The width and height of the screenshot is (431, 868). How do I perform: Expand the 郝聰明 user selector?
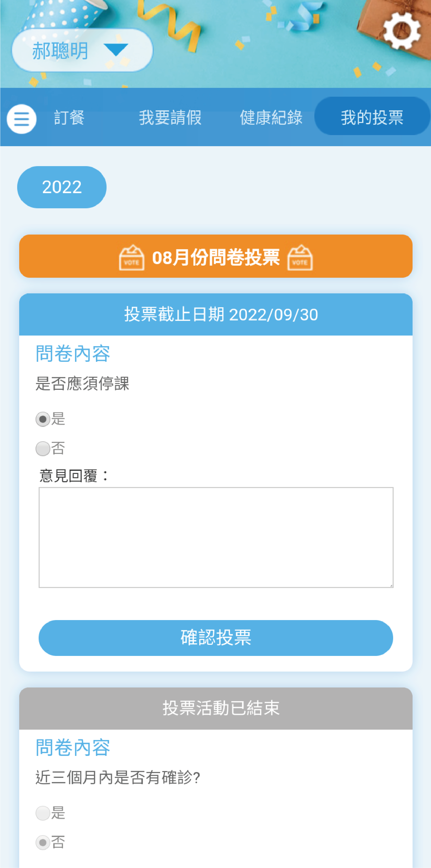point(61,50)
